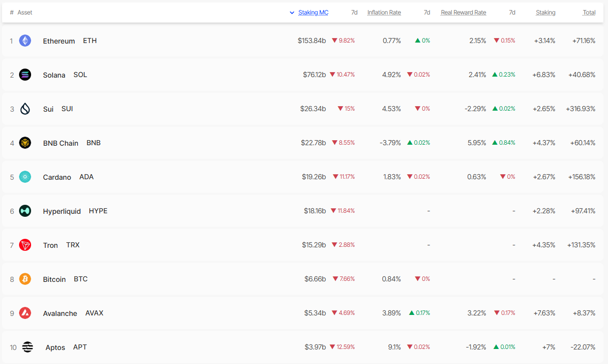Image resolution: width=608 pixels, height=364 pixels.
Task: Click the Tron logo icon
Action: click(x=25, y=245)
